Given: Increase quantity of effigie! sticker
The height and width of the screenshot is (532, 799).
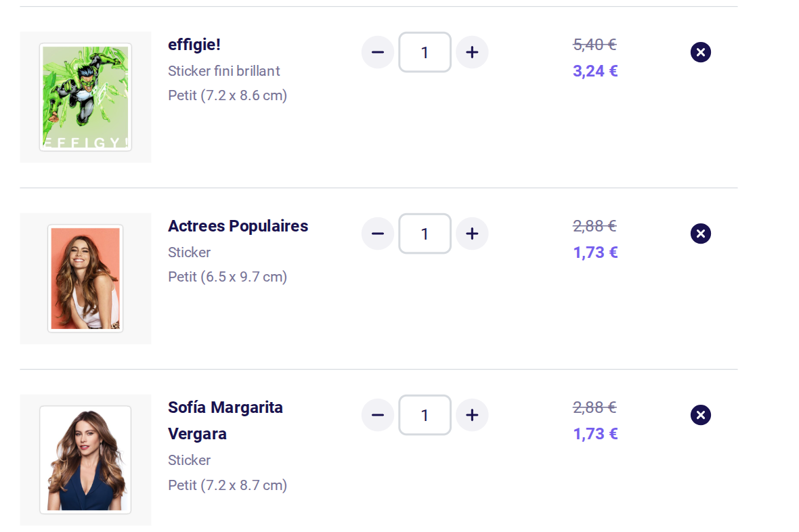Looking at the screenshot, I should (472, 52).
